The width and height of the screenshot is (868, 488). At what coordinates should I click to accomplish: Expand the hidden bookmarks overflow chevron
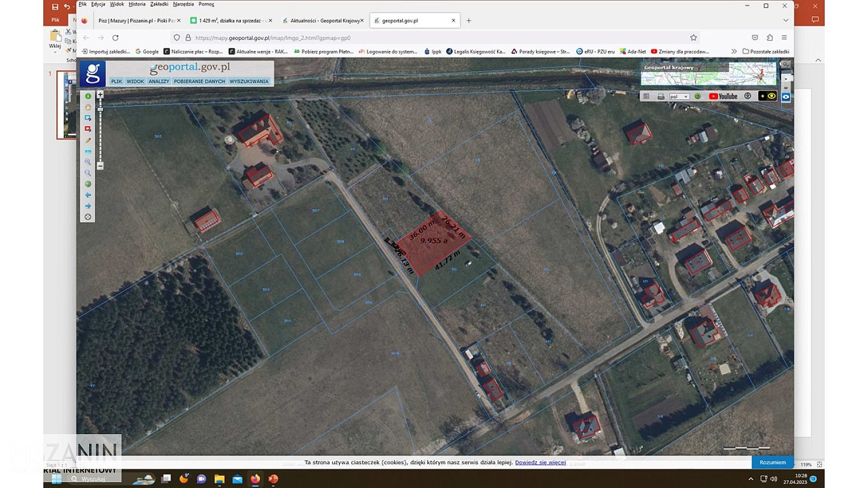[x=734, y=52]
